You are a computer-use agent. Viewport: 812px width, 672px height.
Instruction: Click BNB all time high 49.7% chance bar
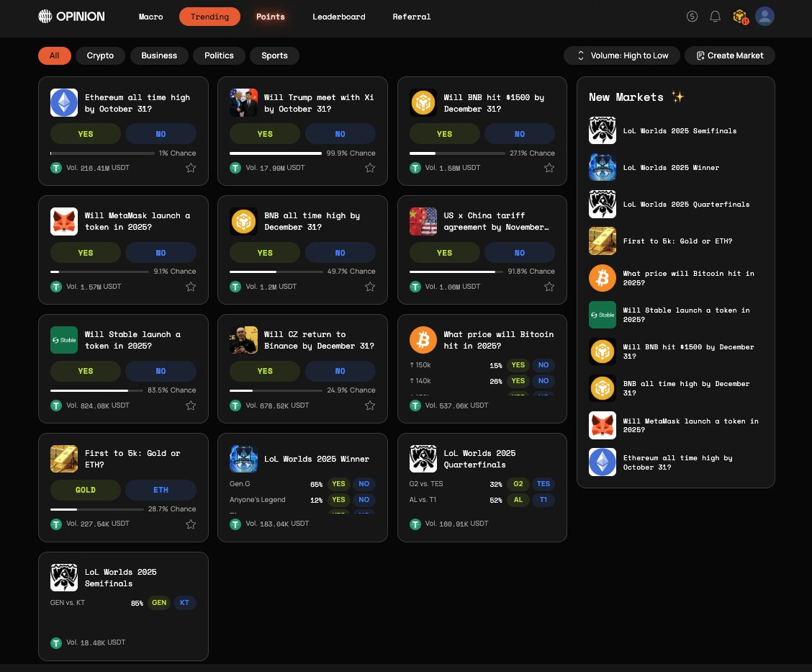pyautogui.click(x=276, y=272)
